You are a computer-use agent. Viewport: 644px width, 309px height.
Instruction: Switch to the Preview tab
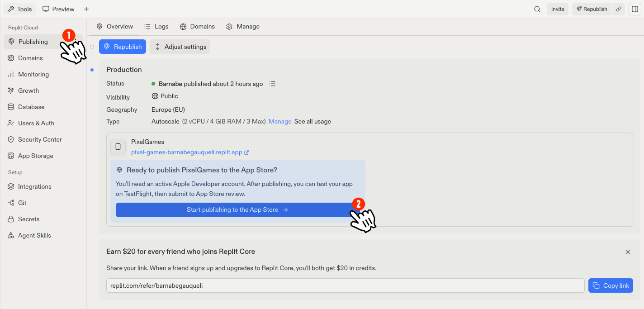(x=58, y=9)
